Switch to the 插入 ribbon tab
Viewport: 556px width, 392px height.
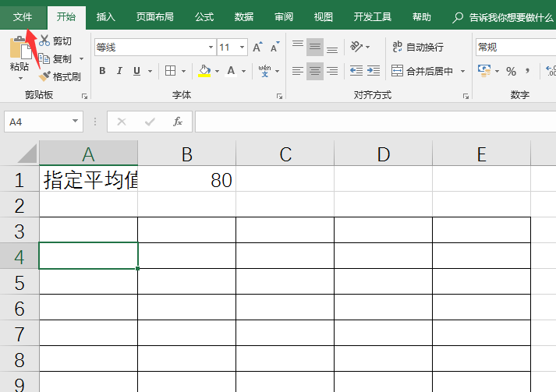point(106,17)
